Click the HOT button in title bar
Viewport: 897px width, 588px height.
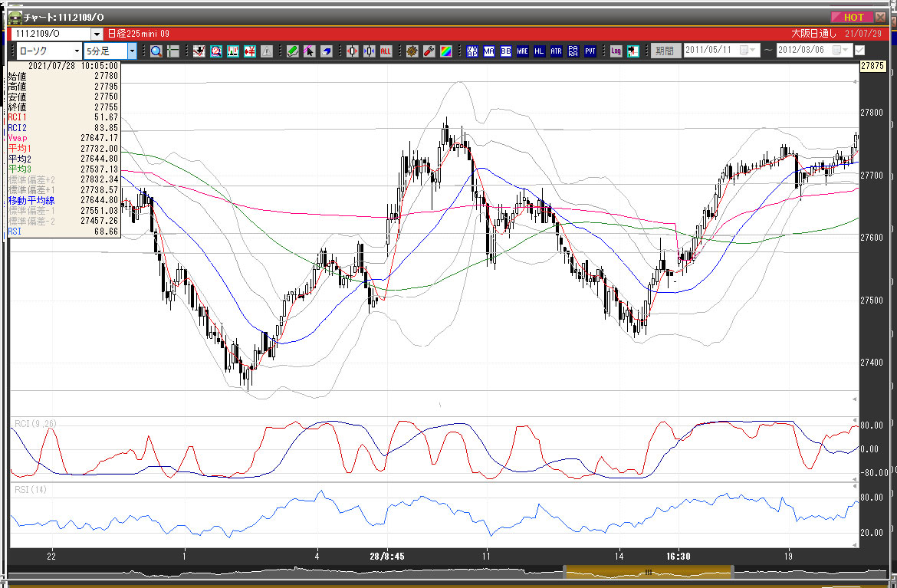(852, 17)
